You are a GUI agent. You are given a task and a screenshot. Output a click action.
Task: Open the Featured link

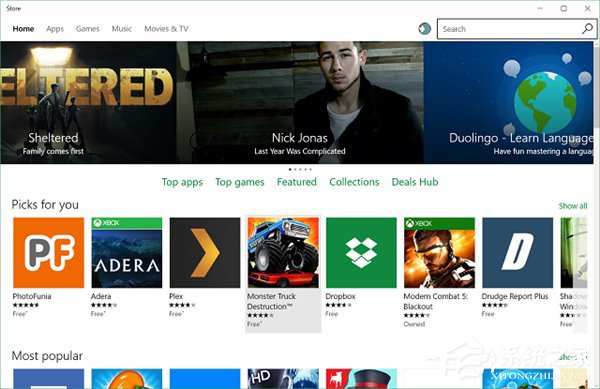(x=297, y=182)
